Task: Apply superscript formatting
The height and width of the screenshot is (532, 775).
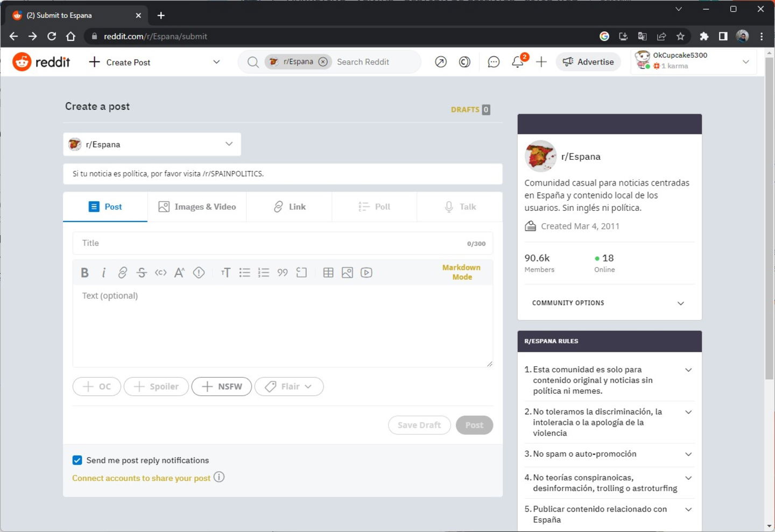Action: [x=179, y=273]
